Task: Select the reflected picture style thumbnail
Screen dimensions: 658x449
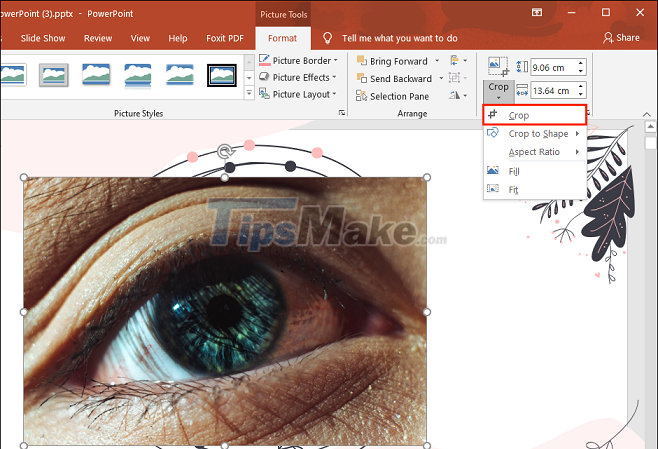Action: coord(138,76)
